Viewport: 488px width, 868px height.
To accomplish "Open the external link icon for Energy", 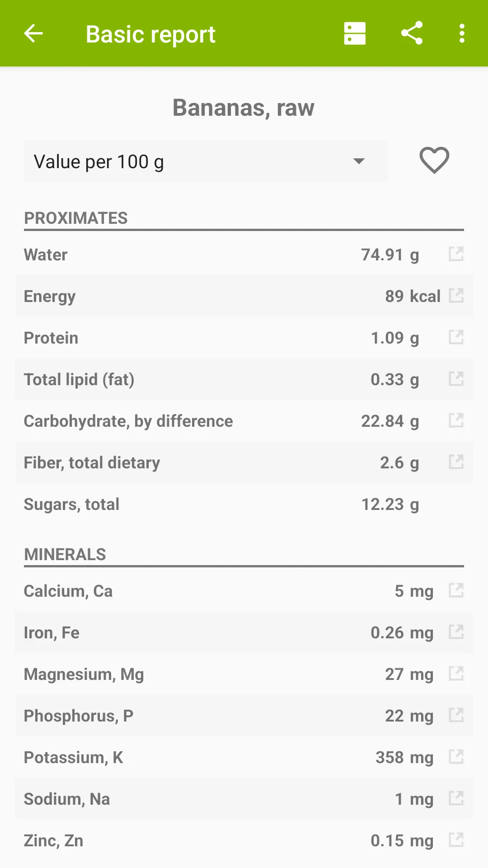I will pos(456,296).
